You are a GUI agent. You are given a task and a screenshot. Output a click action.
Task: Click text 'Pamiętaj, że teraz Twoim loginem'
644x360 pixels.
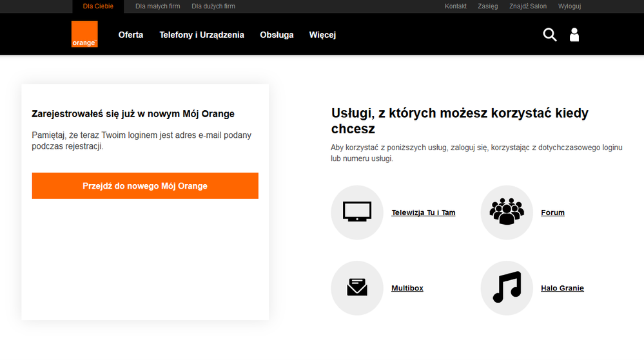[x=141, y=140]
